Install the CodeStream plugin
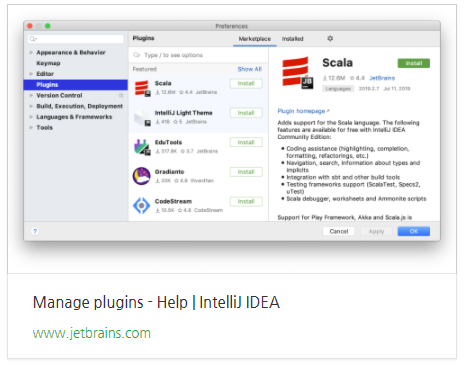 coord(246,201)
